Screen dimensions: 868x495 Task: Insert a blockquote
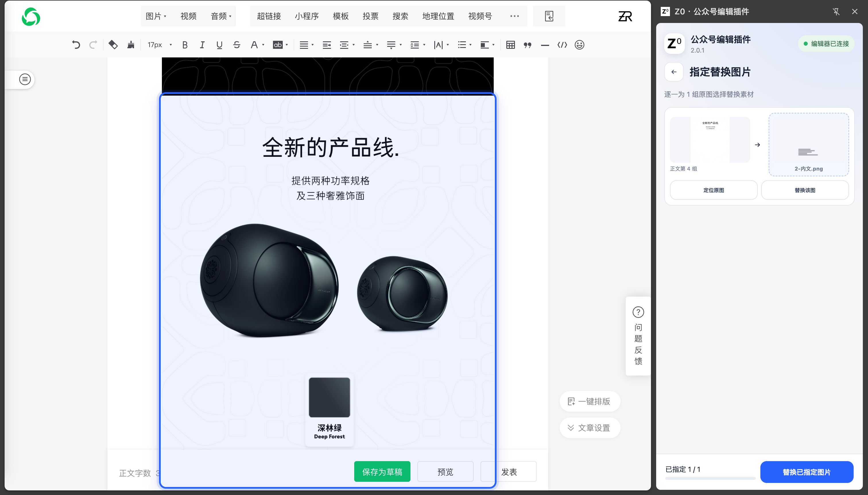coord(528,45)
